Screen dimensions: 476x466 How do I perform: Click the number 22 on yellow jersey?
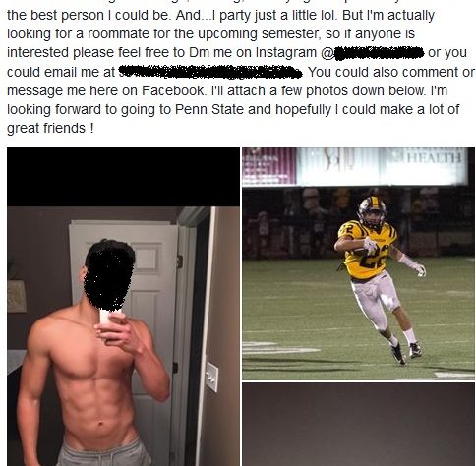(374, 257)
